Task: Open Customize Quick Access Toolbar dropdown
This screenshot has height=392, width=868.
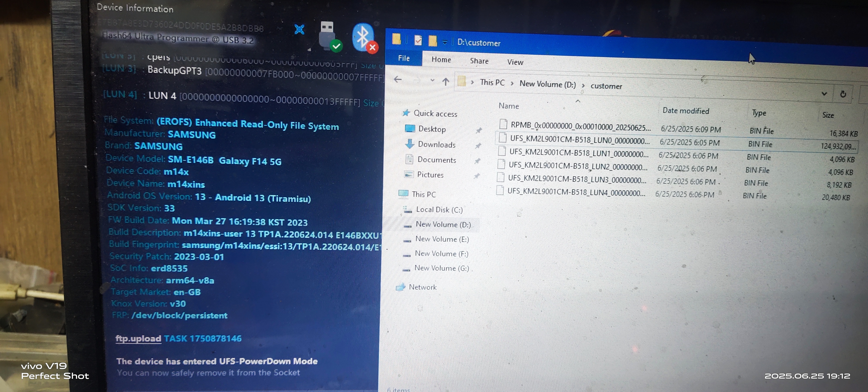Action: (x=445, y=42)
